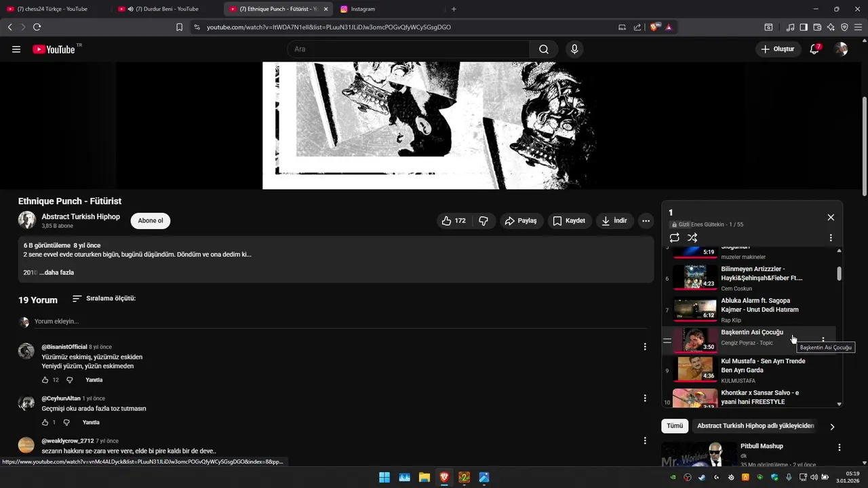
Task: Switch to chess24 Türkçe tab
Action: pos(54,9)
